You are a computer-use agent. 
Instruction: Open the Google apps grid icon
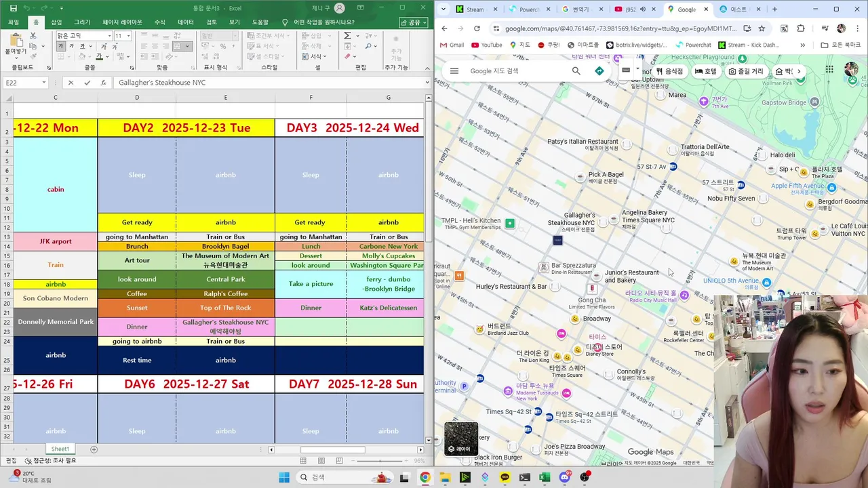tap(829, 70)
